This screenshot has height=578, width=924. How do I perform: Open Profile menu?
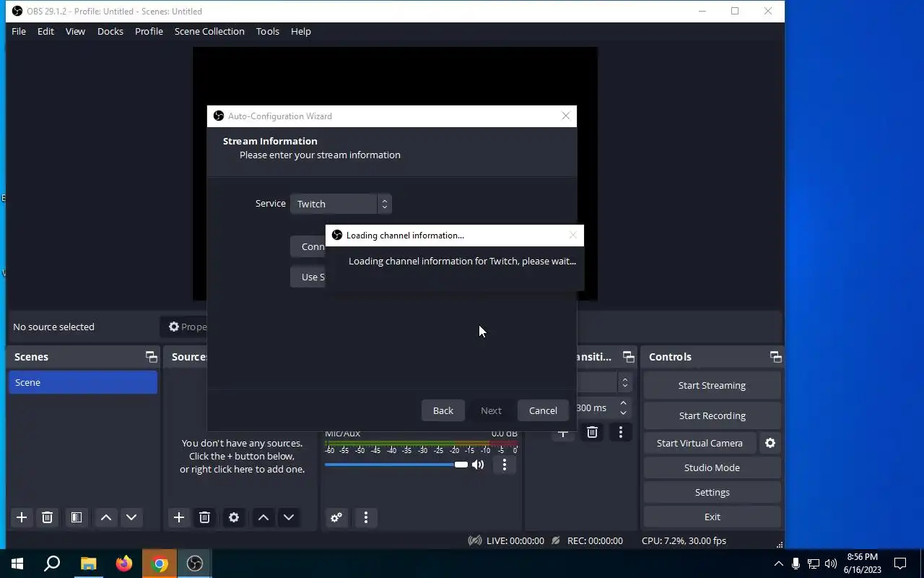(149, 31)
